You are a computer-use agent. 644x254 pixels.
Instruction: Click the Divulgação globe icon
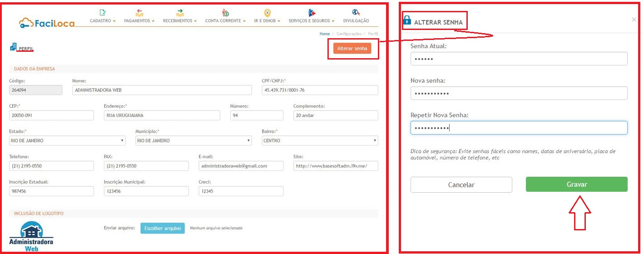click(x=356, y=13)
